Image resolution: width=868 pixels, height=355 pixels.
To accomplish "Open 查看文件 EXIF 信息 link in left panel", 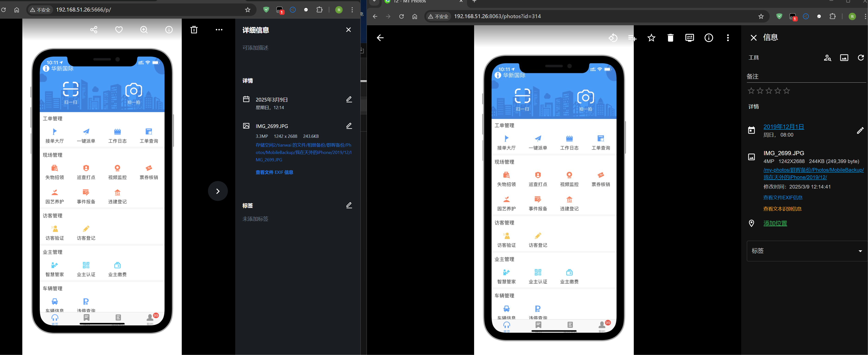I will coord(274,172).
